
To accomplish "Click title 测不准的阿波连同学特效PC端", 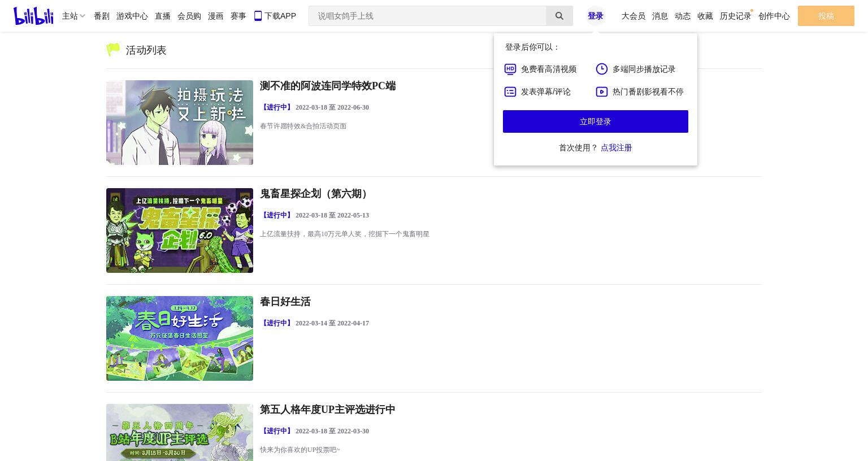I will pyautogui.click(x=328, y=86).
